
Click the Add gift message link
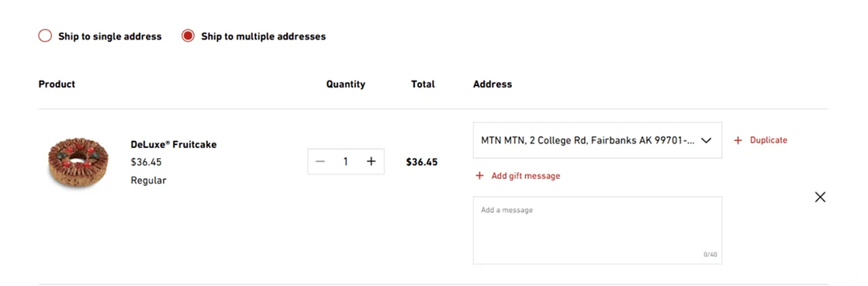click(x=526, y=176)
